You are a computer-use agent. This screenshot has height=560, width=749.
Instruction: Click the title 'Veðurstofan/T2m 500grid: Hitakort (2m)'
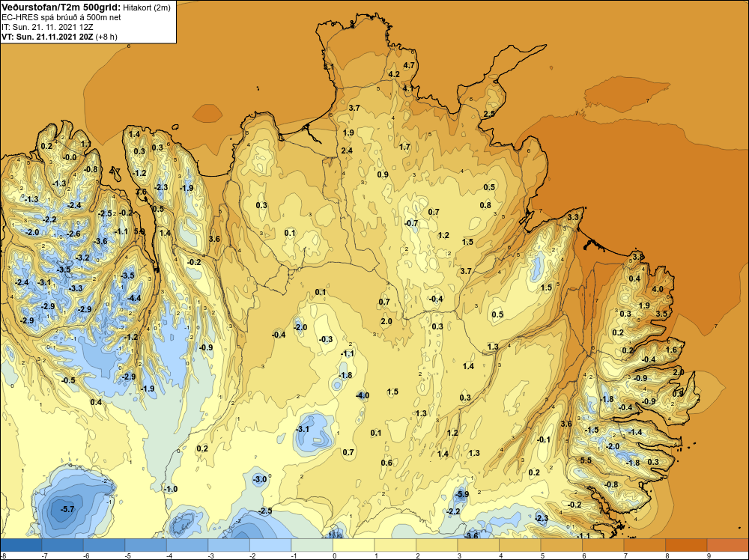point(86,7)
